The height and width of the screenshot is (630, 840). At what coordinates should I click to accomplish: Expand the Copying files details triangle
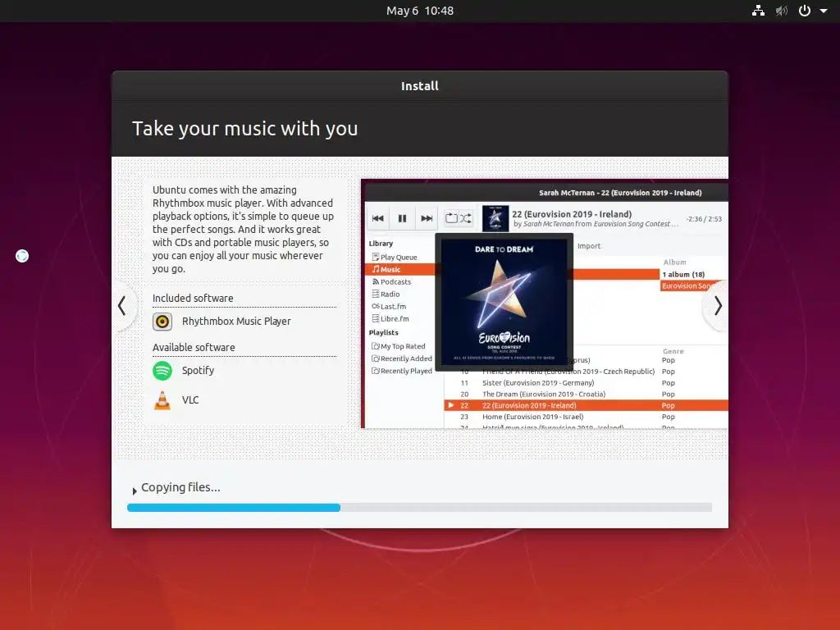[x=135, y=491]
